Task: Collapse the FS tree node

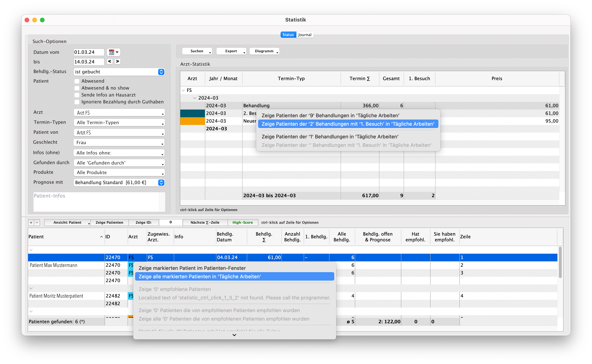Action: [183, 91]
